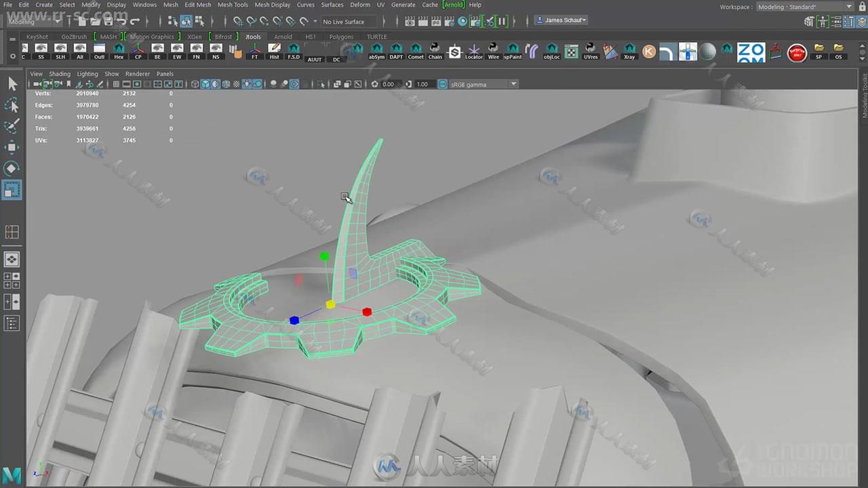Click the Outl outliner shelf icon

(x=99, y=52)
